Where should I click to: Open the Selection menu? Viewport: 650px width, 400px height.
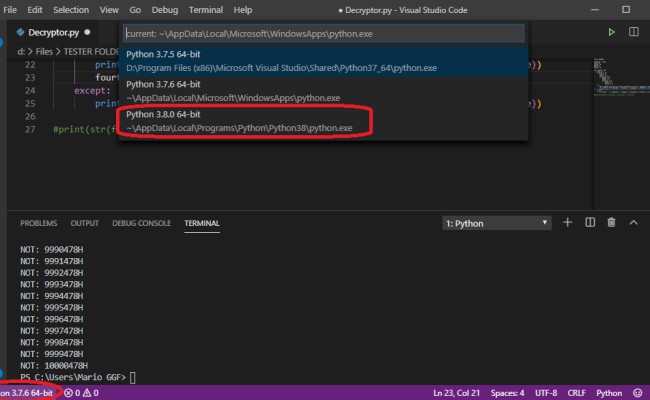click(x=71, y=10)
